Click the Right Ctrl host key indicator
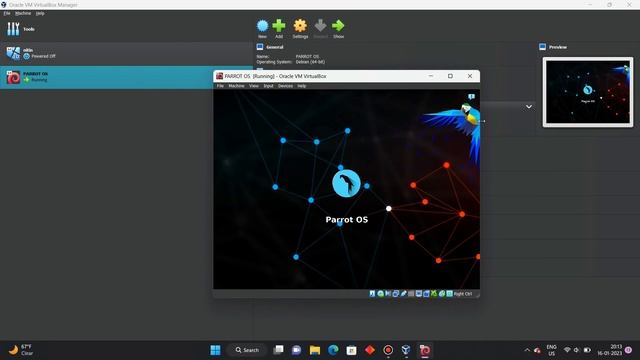640x360 pixels. 462,293
